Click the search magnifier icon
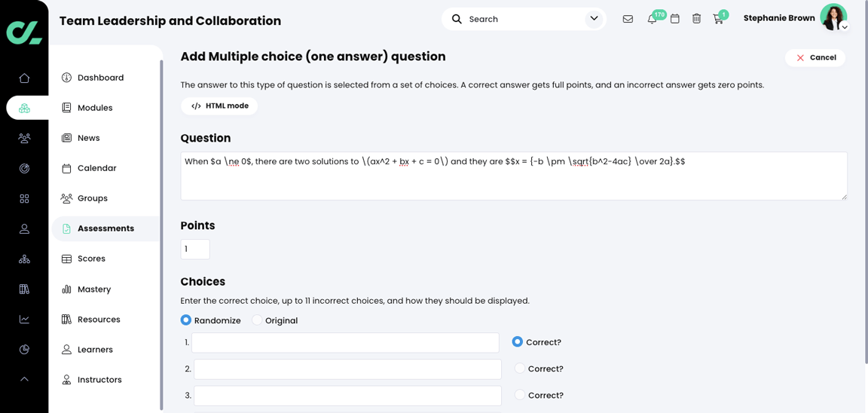The width and height of the screenshot is (868, 413). (457, 19)
